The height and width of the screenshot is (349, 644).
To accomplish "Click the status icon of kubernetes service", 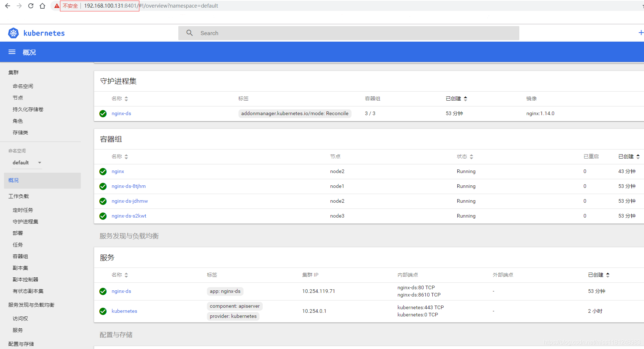I will (103, 311).
